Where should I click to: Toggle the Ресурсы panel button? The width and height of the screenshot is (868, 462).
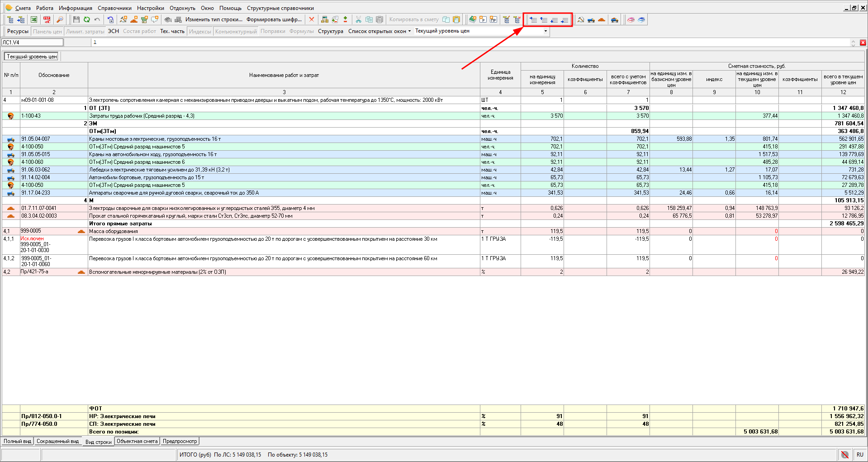18,31
